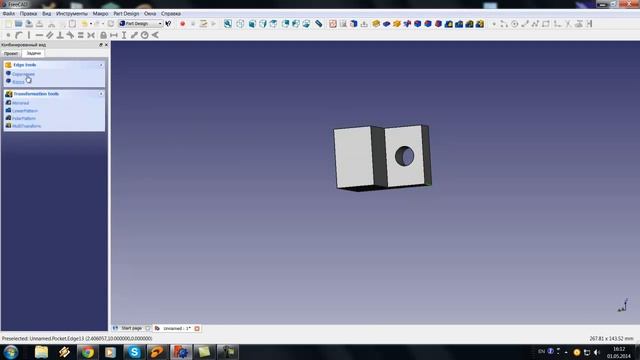Switch to the Задачи tab
Viewport: 640px width, 360px height.
pyautogui.click(x=33, y=53)
